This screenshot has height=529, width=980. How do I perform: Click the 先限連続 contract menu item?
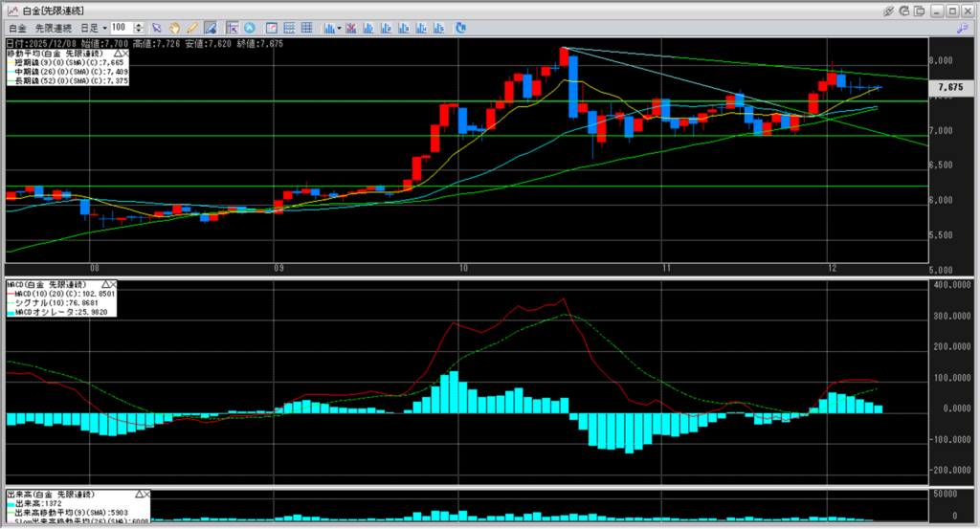54,28
